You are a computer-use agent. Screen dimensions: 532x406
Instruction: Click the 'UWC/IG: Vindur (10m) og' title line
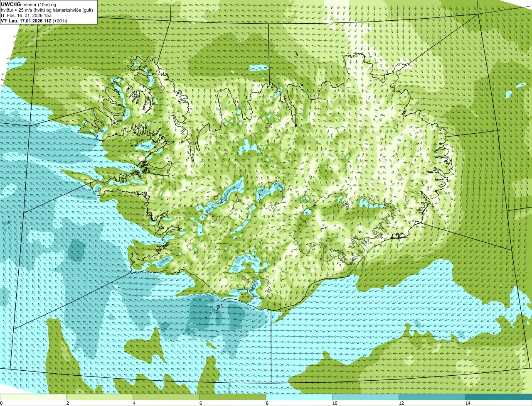(x=28, y=4)
